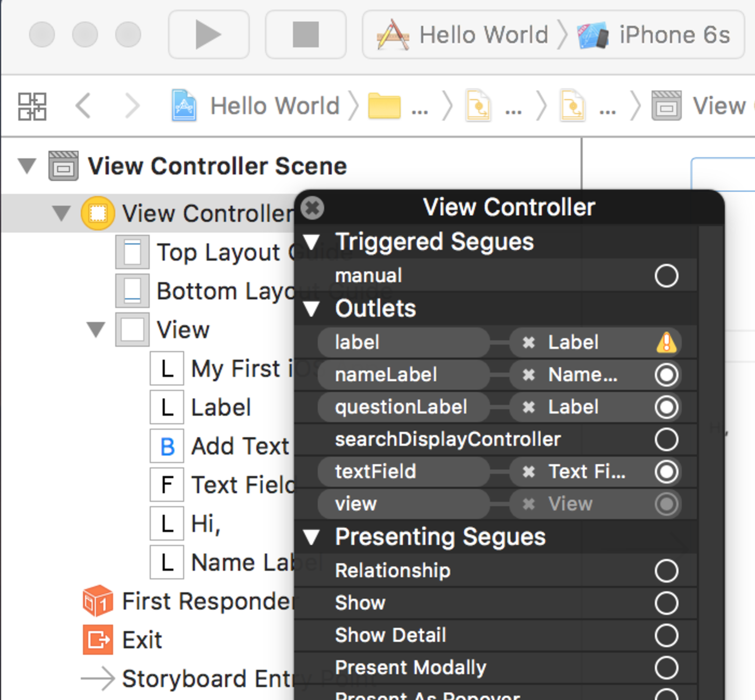Image resolution: width=755 pixels, height=700 pixels.
Task: Close the View Controller connections popup
Action: click(312, 207)
